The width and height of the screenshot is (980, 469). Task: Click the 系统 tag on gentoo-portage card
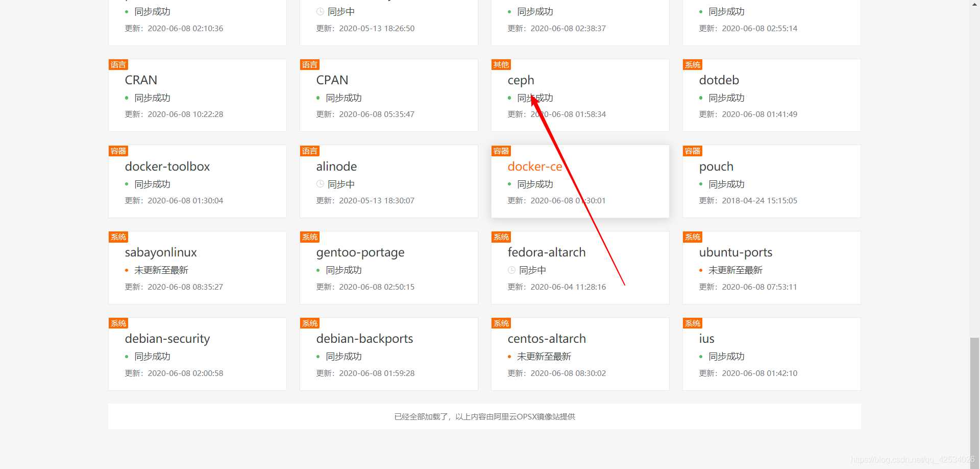point(310,237)
